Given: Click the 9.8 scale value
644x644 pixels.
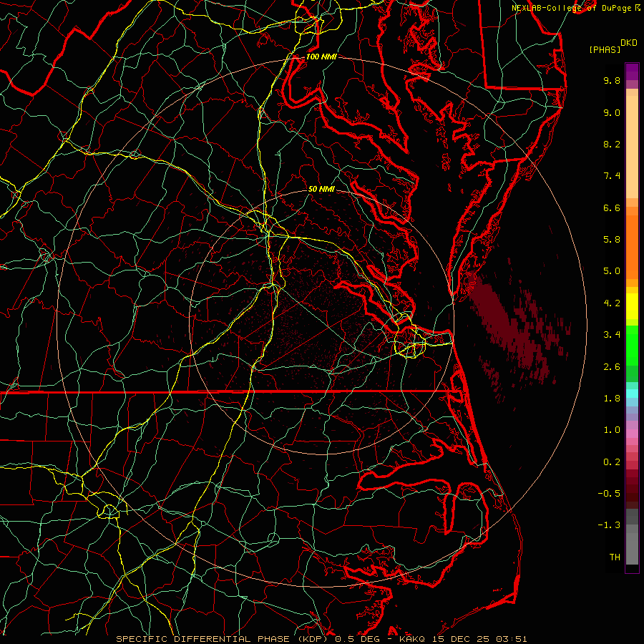Looking at the screenshot, I should 612,80.
